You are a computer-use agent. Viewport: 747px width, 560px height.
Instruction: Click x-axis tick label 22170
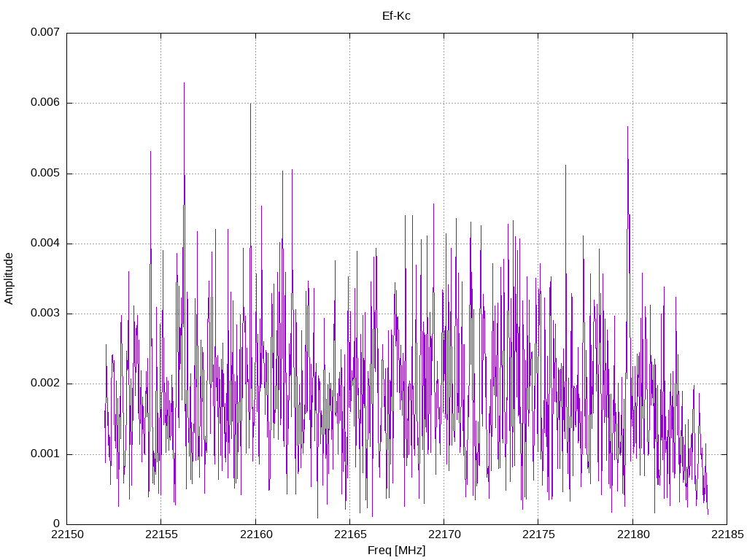tap(444, 534)
